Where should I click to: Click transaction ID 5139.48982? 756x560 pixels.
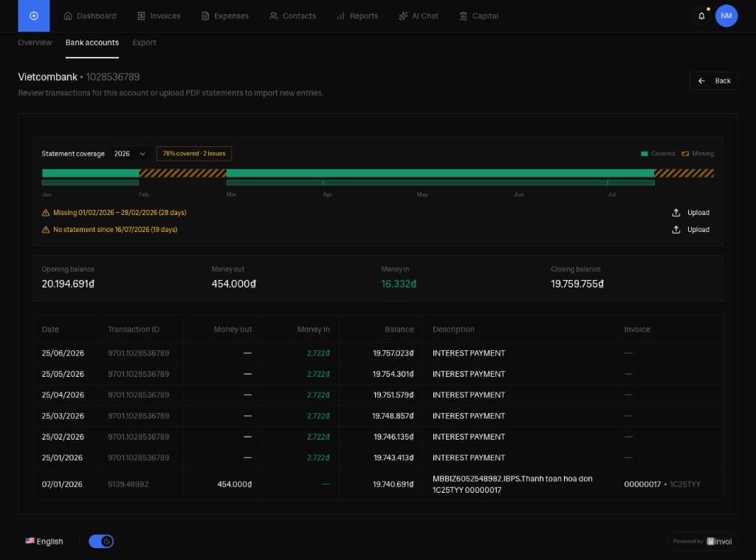[128, 484]
